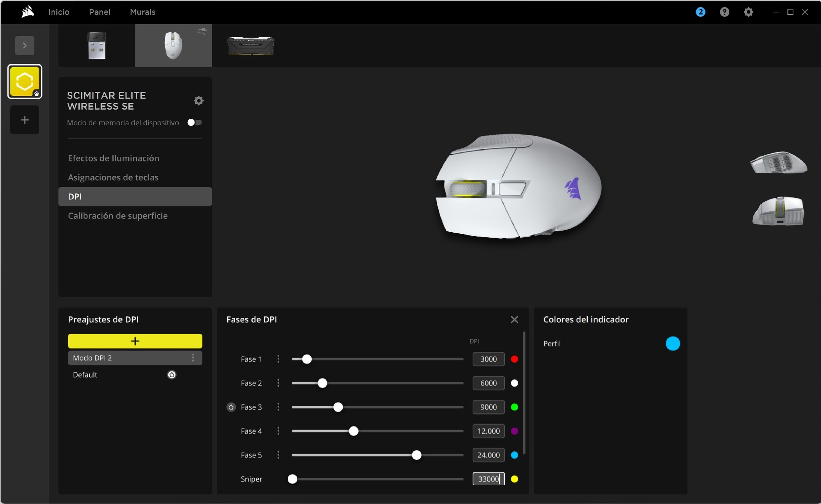The height and width of the screenshot is (504, 821).
Task: Switch to the Murals tab
Action: [142, 12]
